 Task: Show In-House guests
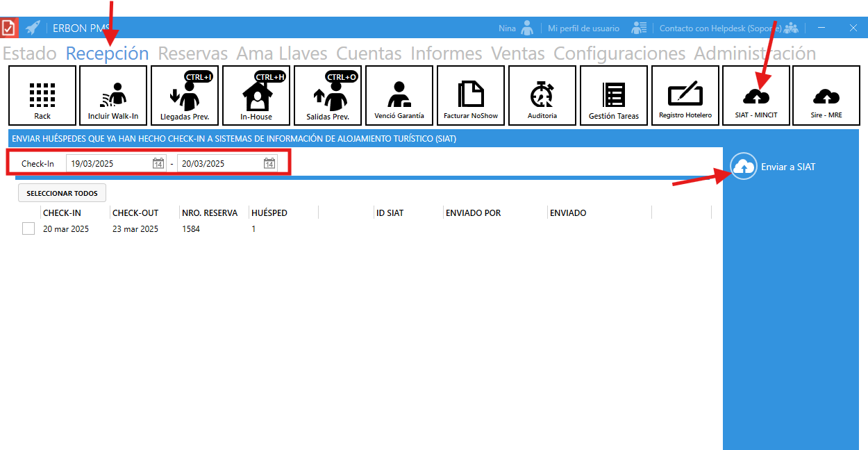click(256, 95)
